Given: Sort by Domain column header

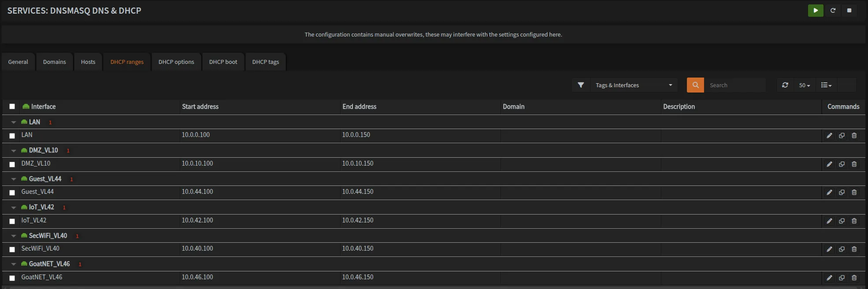Looking at the screenshot, I should click(513, 107).
